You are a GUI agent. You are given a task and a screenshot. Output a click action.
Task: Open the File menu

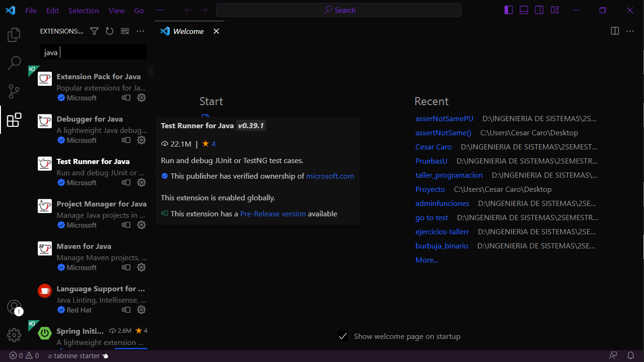coord(31,10)
